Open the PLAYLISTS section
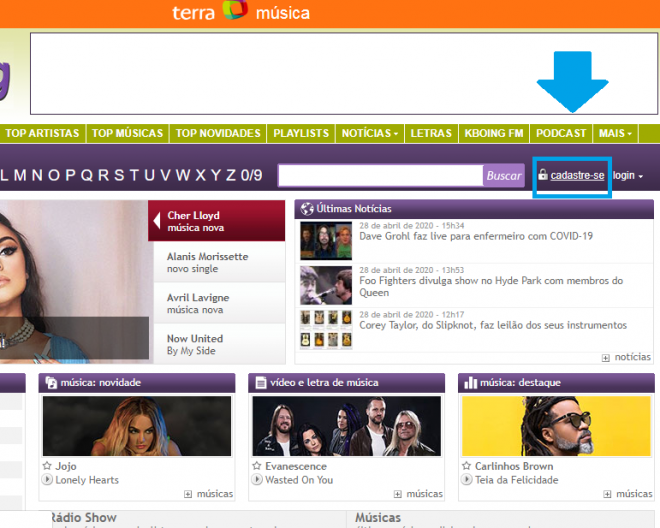Image resolution: width=660 pixels, height=528 pixels. (x=301, y=133)
